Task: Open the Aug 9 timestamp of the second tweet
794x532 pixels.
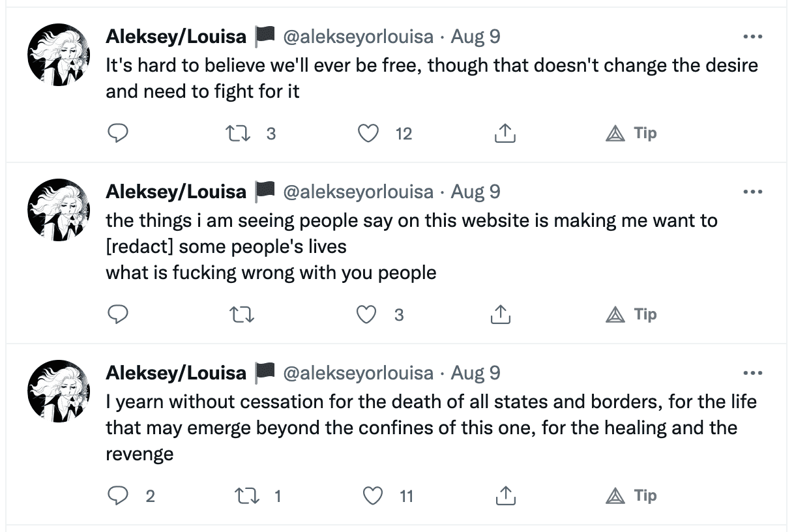Action: click(476, 192)
